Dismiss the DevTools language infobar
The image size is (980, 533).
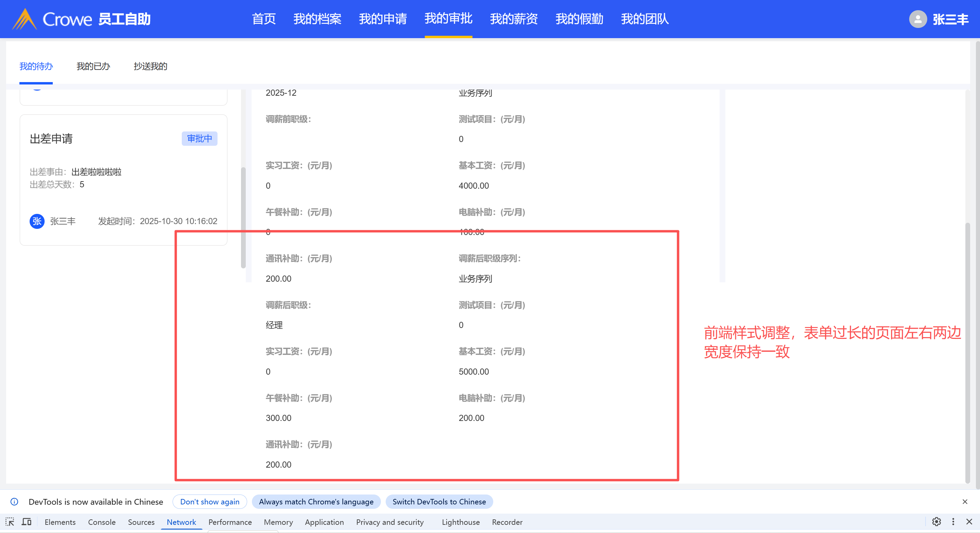point(965,502)
